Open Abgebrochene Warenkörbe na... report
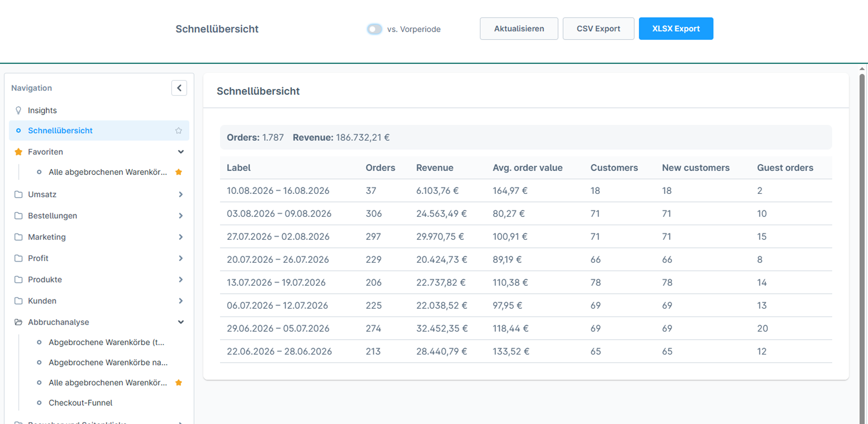Viewport: 868px width, 424px height. click(108, 362)
